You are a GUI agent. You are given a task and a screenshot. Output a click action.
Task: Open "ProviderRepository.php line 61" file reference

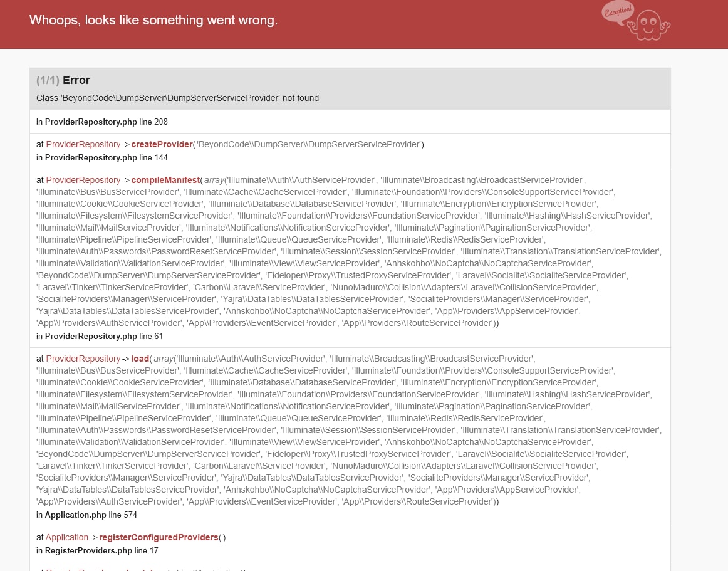click(100, 336)
